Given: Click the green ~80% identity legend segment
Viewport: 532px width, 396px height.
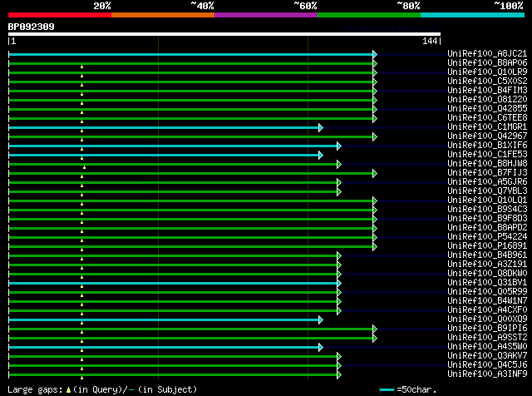Looking at the screenshot, I should pyautogui.click(x=369, y=15).
